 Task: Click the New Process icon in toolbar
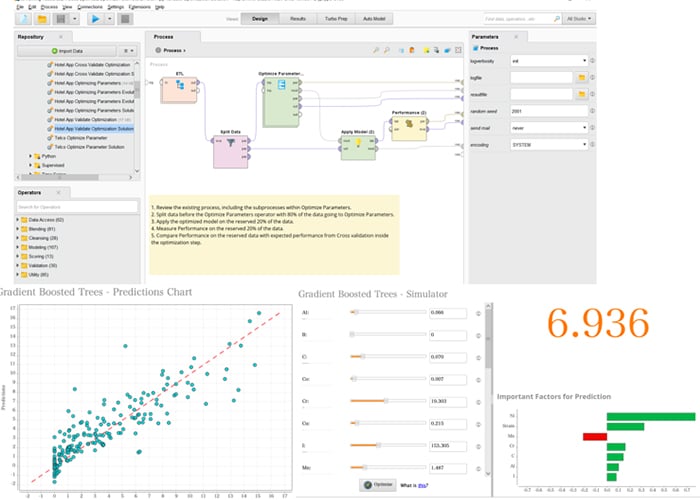point(24,19)
